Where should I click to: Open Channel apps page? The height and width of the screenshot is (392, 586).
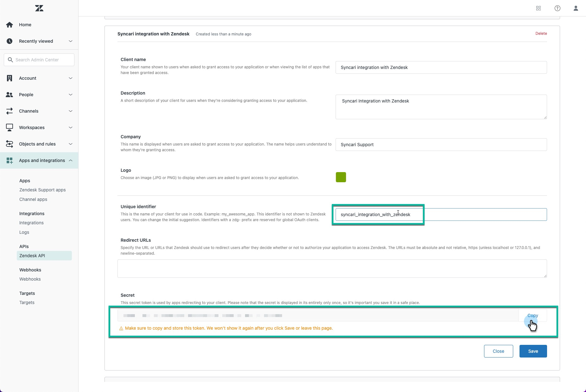tap(33, 199)
